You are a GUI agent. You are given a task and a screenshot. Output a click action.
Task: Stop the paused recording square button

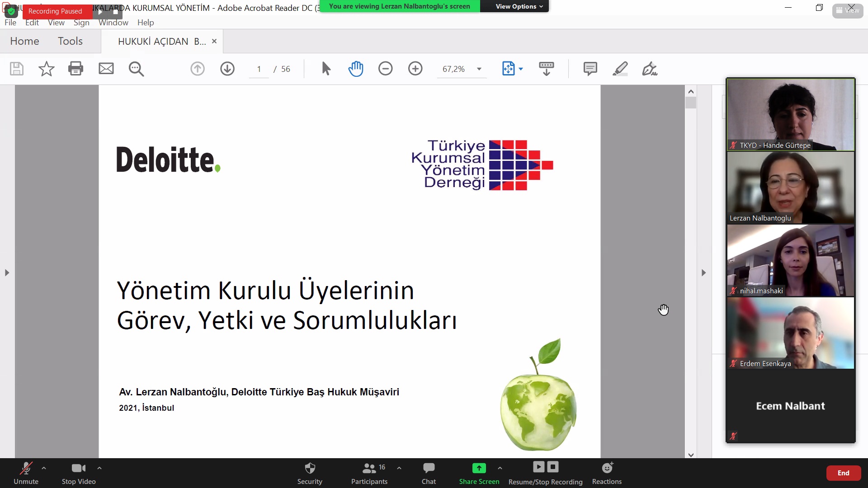point(116,12)
